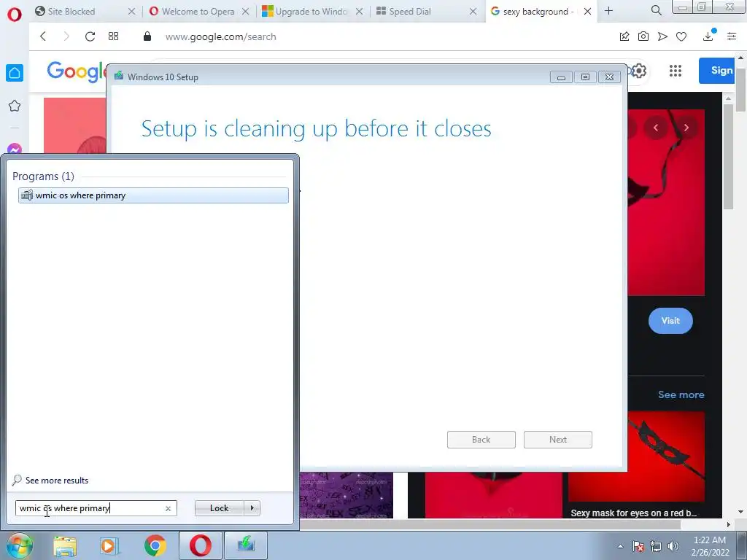Open Opera sidebar bookmarks star
747x560 pixels.
click(x=15, y=106)
